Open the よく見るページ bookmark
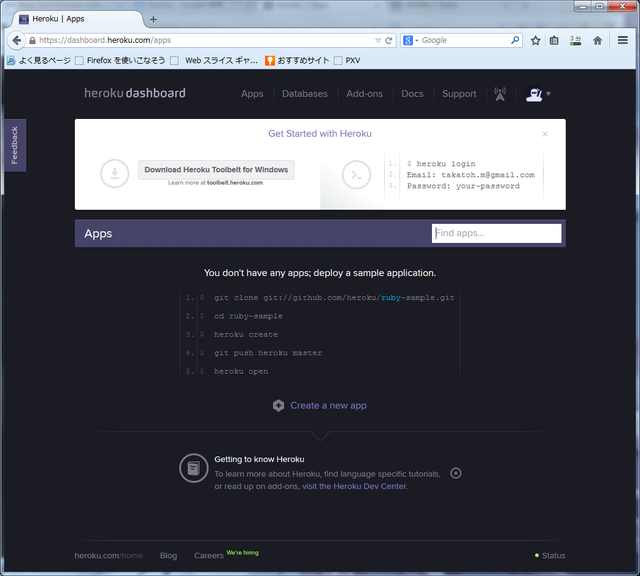640x576 pixels. click(x=39, y=60)
